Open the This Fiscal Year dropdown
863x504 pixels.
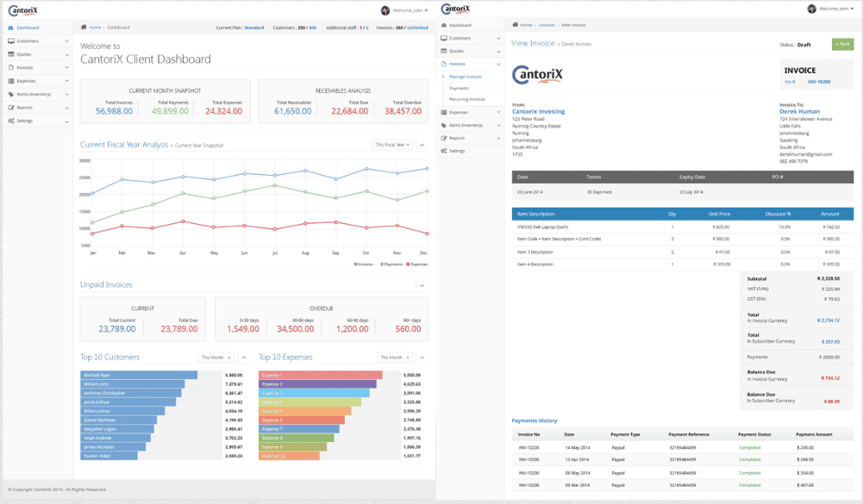[392, 145]
